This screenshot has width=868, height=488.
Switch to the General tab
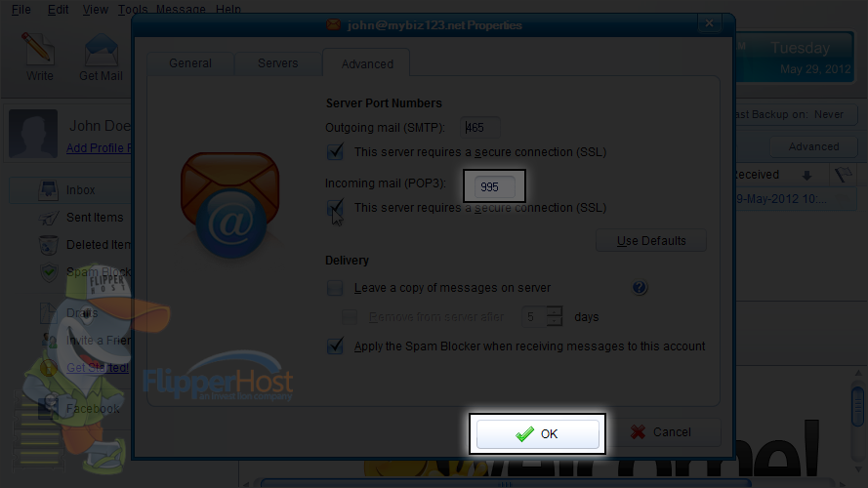[x=190, y=63]
